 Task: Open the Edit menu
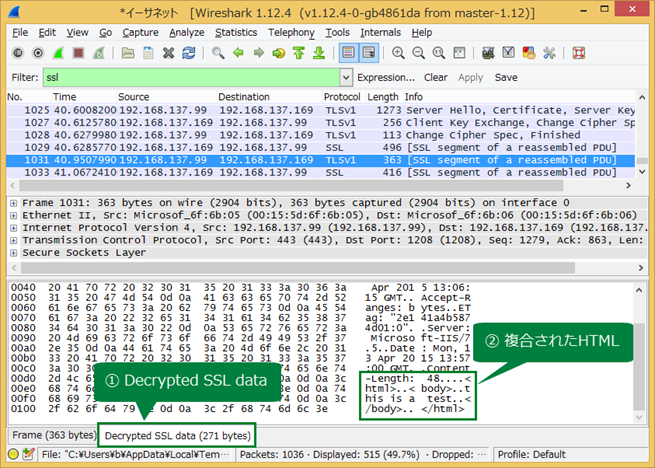[47, 33]
